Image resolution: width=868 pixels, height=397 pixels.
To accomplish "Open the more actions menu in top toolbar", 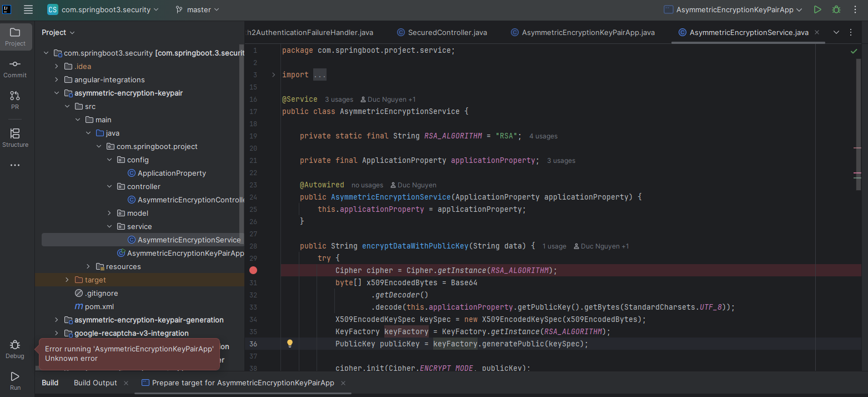I will pyautogui.click(x=855, y=9).
